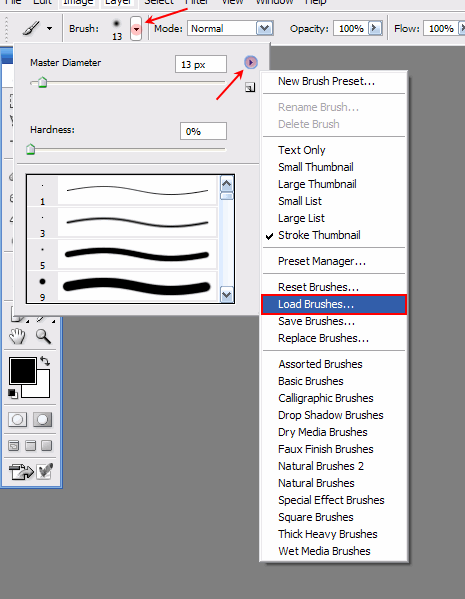The height and width of the screenshot is (599, 465).
Task: Select the Large Thumbnail view option
Action: (x=317, y=184)
